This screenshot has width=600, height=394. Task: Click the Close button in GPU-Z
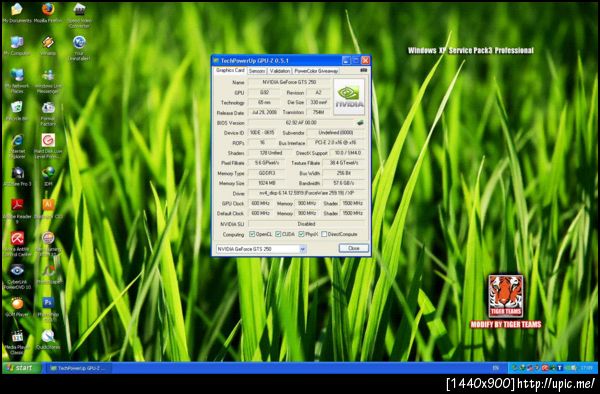[x=354, y=248]
